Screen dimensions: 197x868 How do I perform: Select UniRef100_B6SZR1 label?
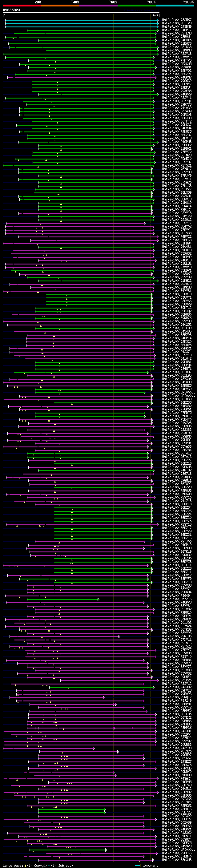tap(177, 74)
